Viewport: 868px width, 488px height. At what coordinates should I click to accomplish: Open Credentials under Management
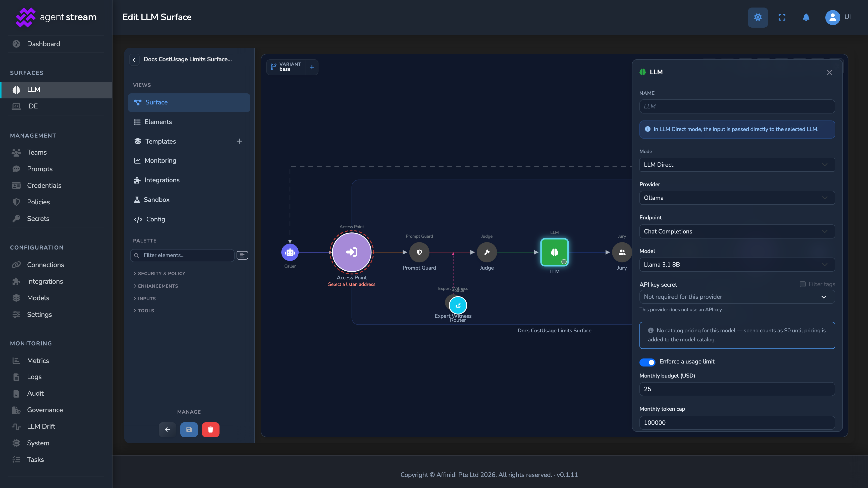coord(56,185)
